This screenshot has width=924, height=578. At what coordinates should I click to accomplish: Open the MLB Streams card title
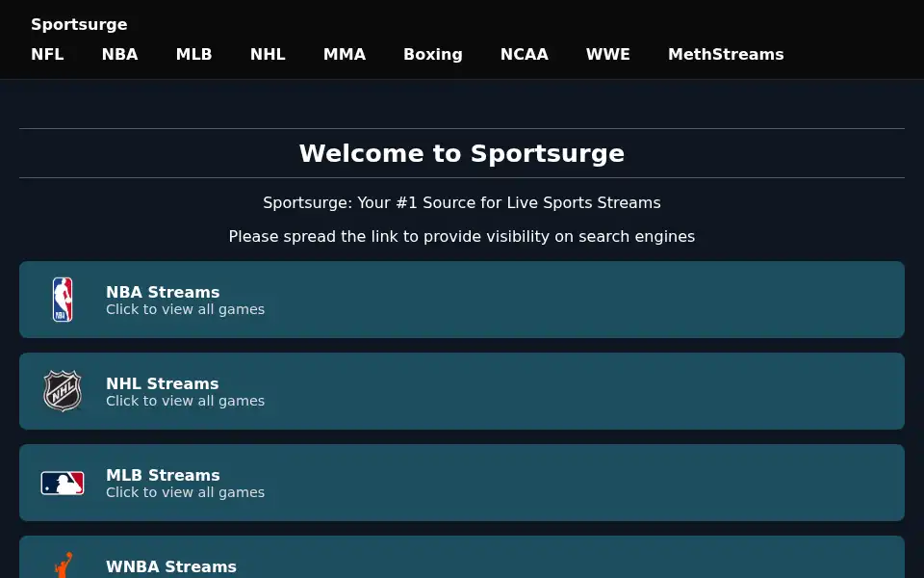(163, 475)
